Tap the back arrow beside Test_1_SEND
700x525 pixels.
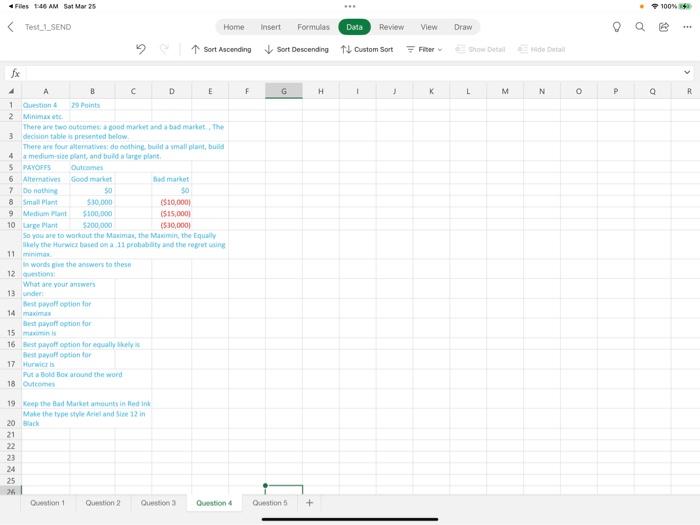[11, 27]
